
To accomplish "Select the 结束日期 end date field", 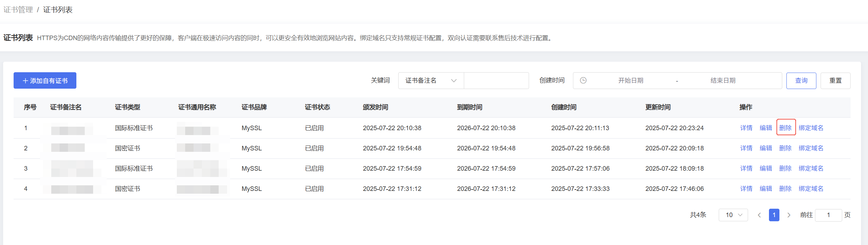I will (x=723, y=81).
